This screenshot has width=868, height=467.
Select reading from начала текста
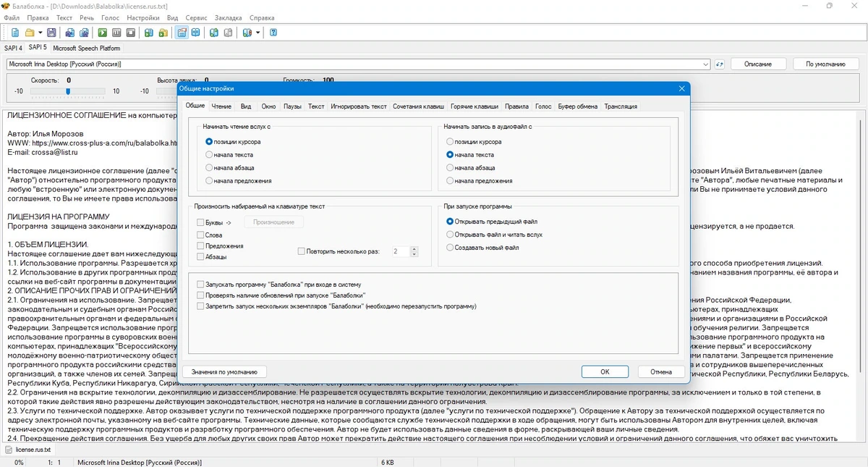(x=209, y=155)
